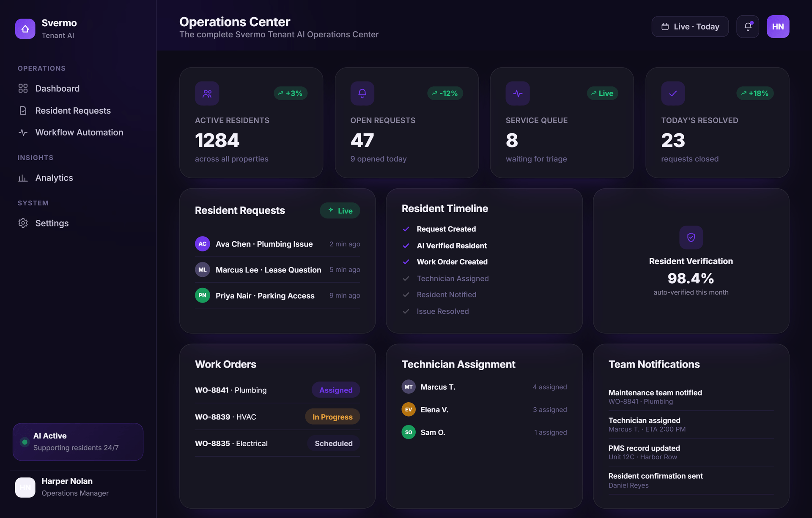
Task: Click the Active Residents people icon
Action: 207,93
